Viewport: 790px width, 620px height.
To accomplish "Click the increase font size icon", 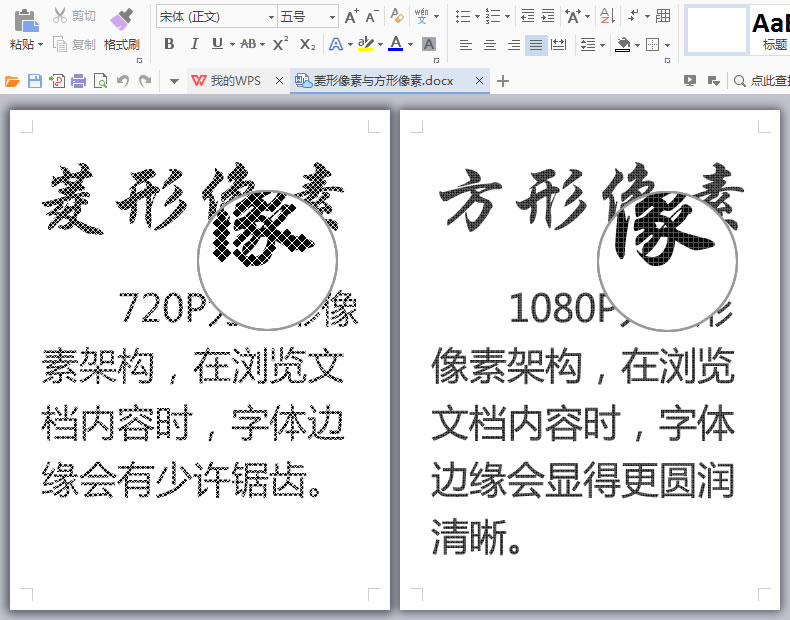I will tap(350, 16).
